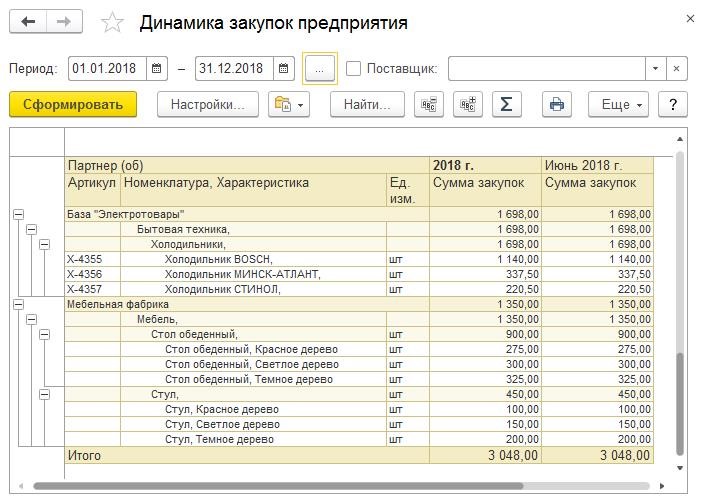Screen dimensions: 703x504
Task: Go forward with the right arrow button
Action: (x=64, y=22)
